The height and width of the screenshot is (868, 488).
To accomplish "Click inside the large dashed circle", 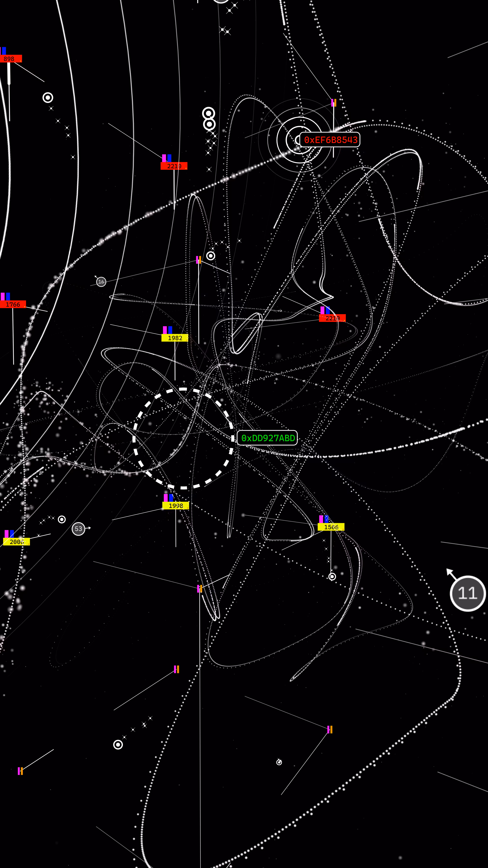I will click(184, 438).
